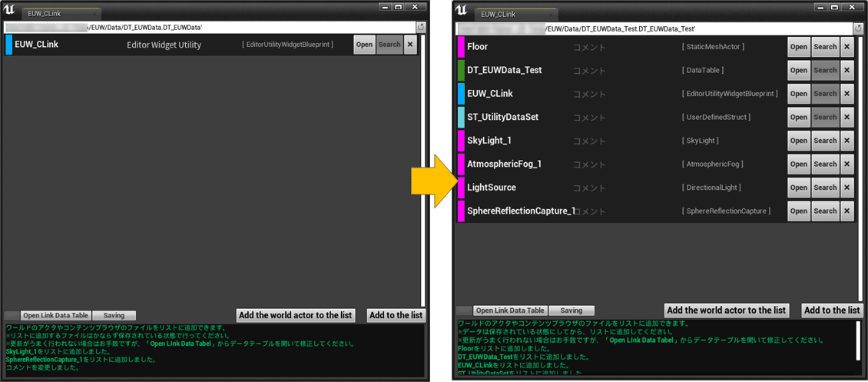This screenshot has height=382, width=868.
Task: Search for LightSource actor
Action: (826, 188)
